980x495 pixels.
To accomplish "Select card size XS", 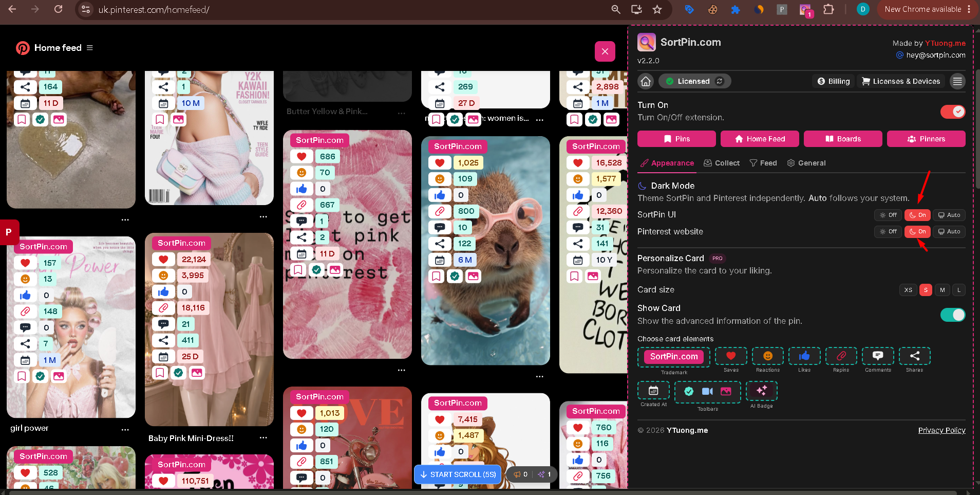I will tap(908, 290).
